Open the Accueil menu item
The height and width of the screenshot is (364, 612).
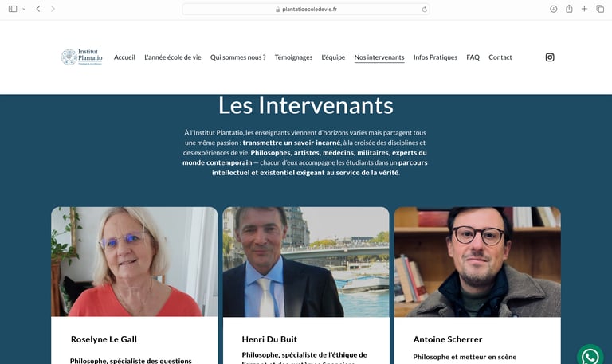point(124,57)
